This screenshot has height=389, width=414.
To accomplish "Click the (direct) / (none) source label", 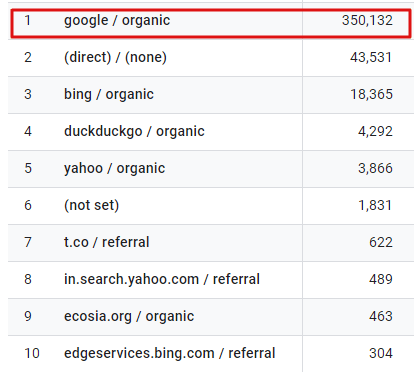I will pyautogui.click(x=115, y=57).
